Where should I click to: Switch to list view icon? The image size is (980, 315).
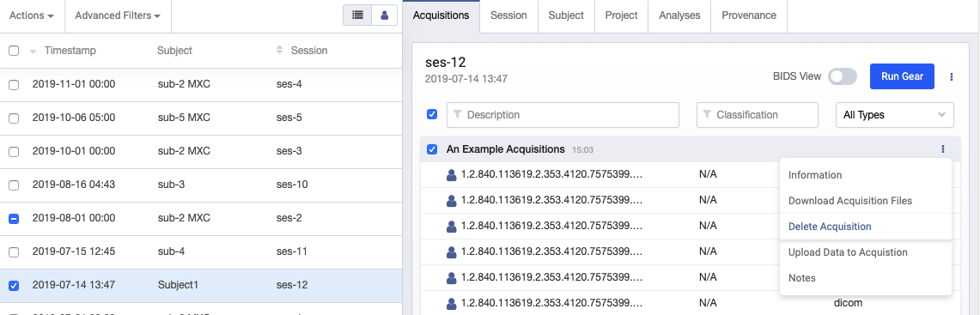coord(357,15)
